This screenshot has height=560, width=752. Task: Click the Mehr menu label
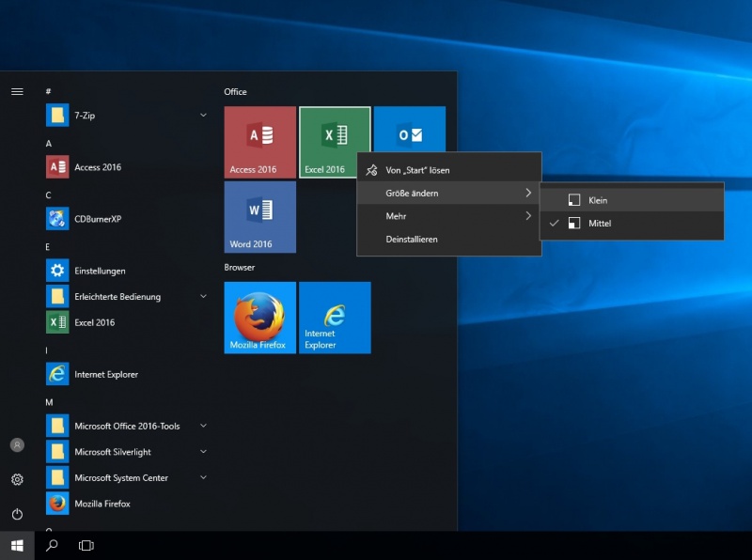point(396,216)
